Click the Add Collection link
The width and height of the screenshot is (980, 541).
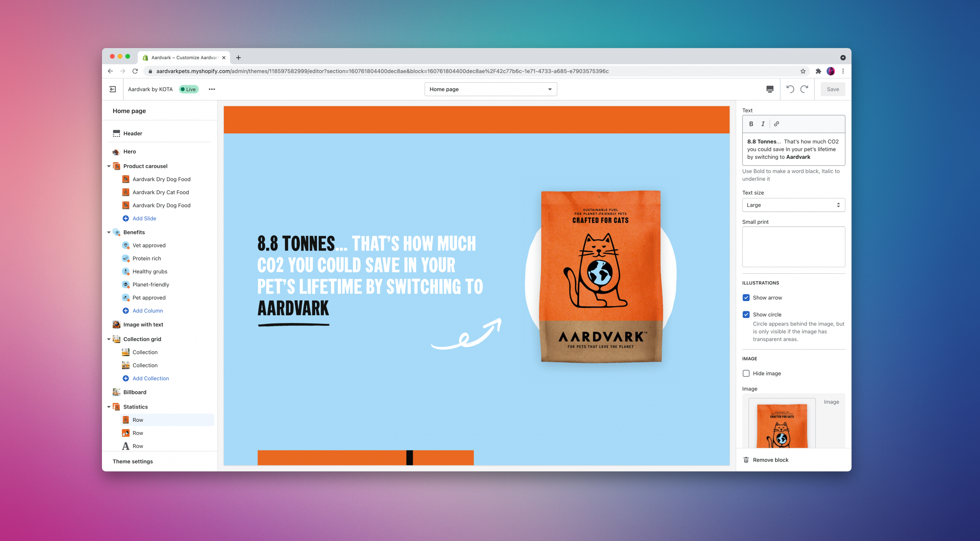(151, 379)
